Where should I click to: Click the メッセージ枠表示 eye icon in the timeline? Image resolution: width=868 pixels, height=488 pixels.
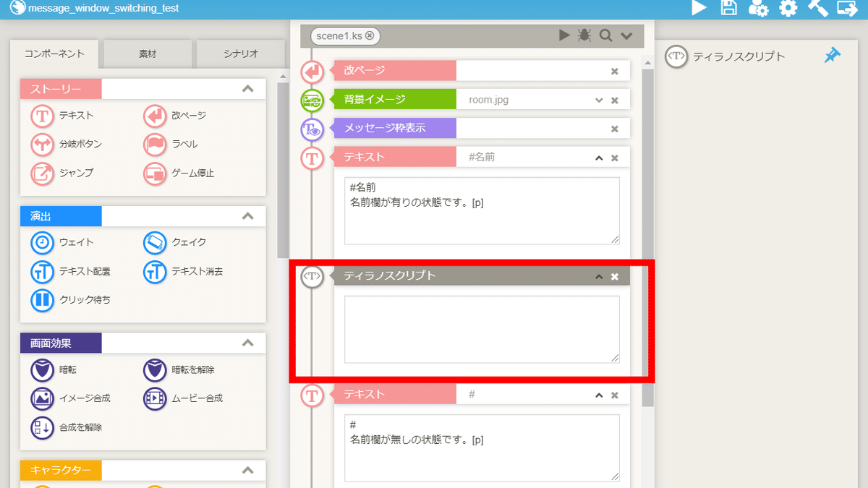[312, 129]
